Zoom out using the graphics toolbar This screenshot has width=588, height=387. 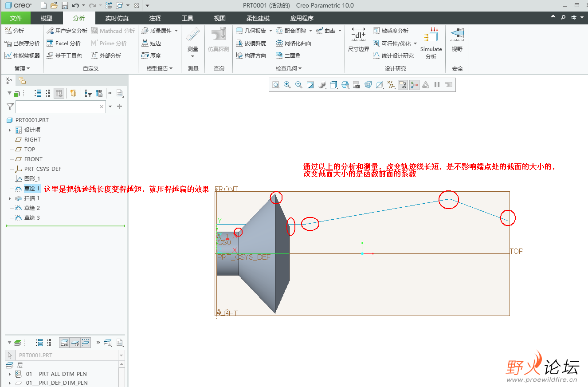point(299,85)
